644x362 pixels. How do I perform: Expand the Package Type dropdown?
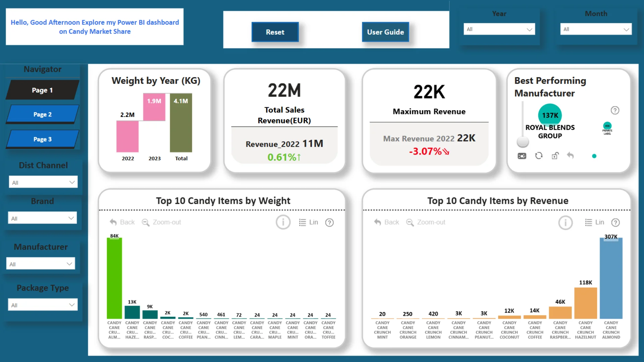(x=43, y=305)
